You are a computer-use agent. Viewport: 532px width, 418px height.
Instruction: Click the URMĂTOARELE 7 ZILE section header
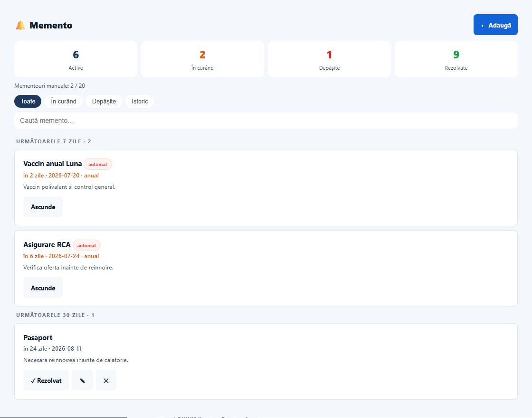tap(54, 141)
